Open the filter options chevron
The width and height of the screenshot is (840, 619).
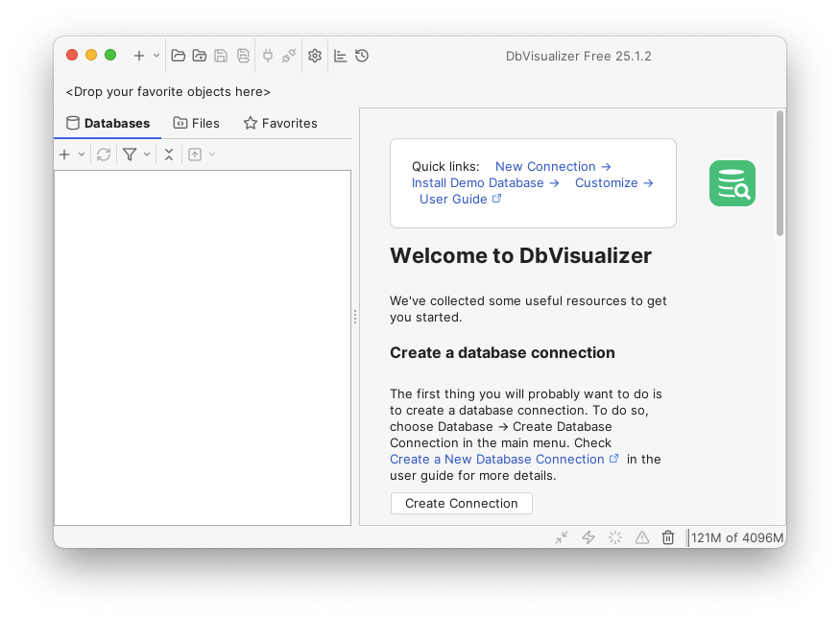(146, 154)
